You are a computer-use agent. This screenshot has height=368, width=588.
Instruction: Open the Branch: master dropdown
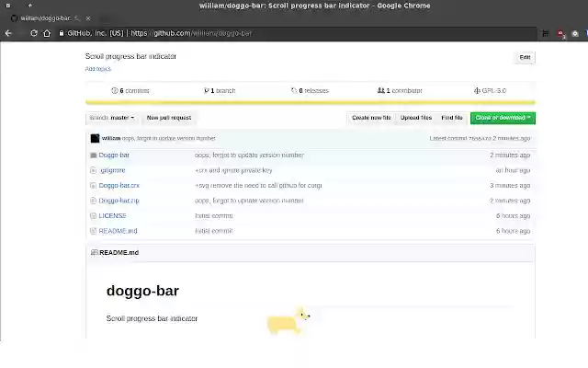(111, 118)
